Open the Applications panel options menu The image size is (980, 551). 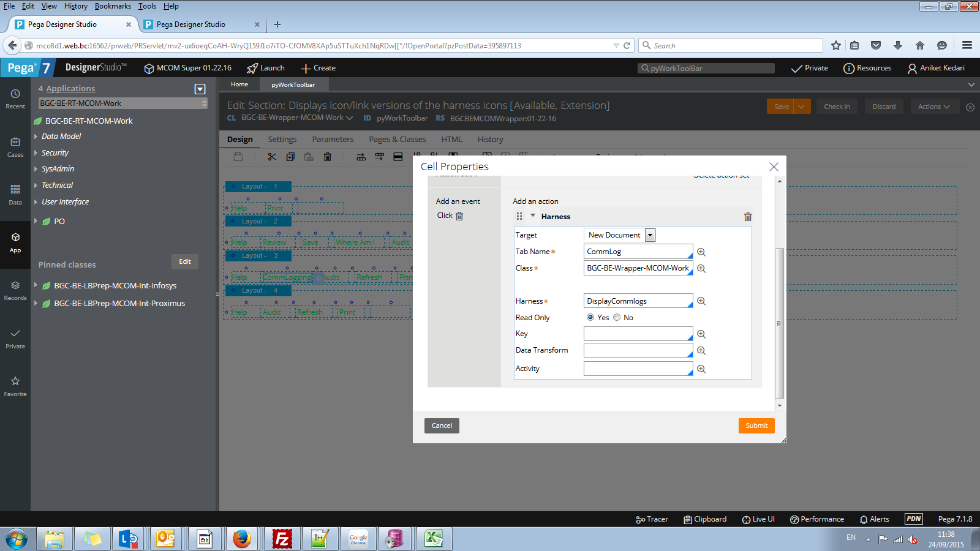tap(200, 89)
